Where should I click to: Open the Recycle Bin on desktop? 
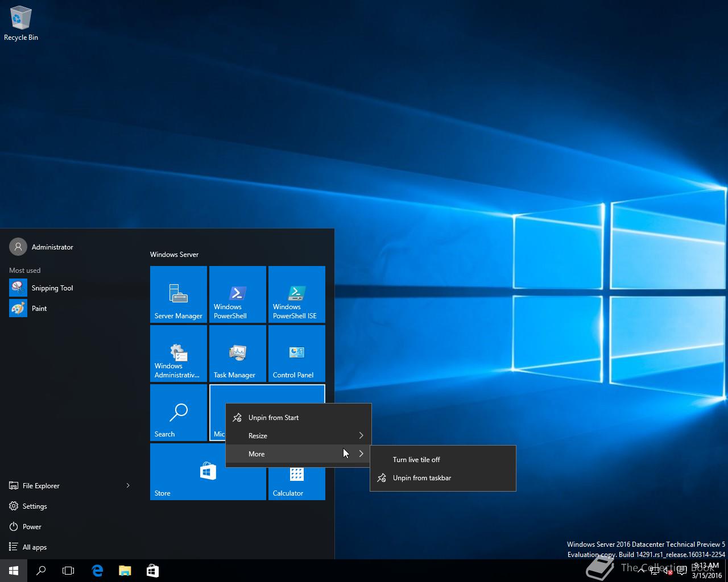pos(21,23)
